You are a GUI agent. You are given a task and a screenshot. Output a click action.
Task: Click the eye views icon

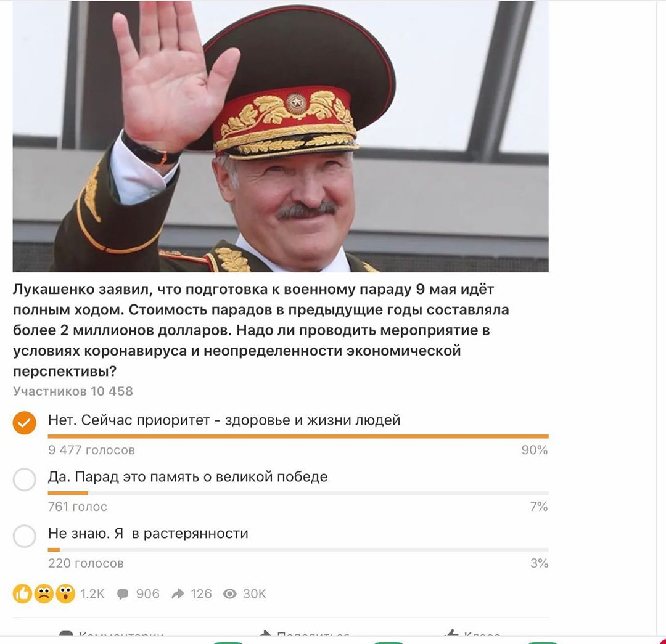(230, 593)
